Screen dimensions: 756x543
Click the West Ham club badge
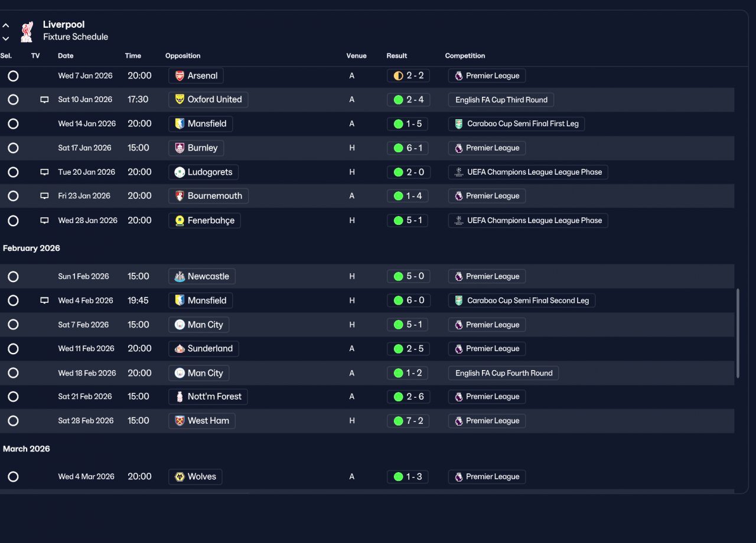point(180,421)
